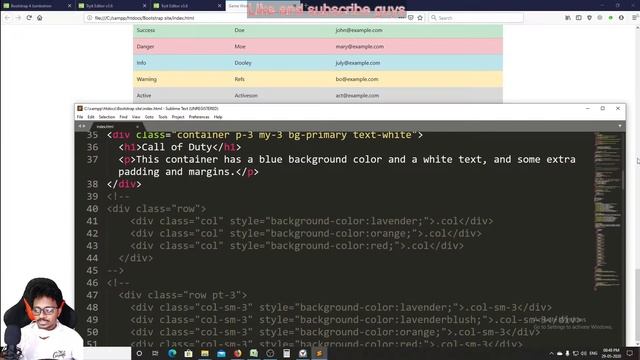Switch to Sublime Text taskbar icon
This screenshot has height=360, width=640.
(319, 353)
